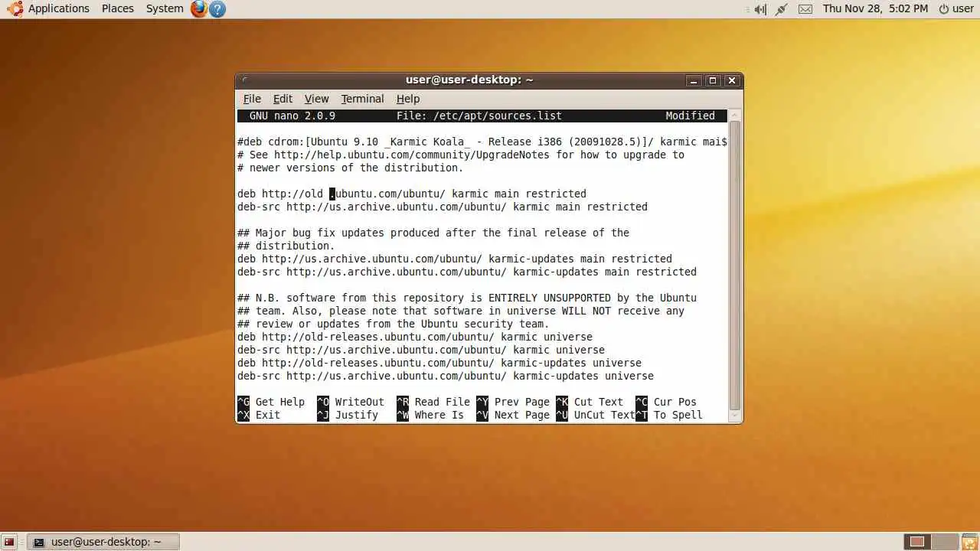Click the '^T To Spell' nano shortcut
This screenshot has width=980, height=551.
coord(669,415)
